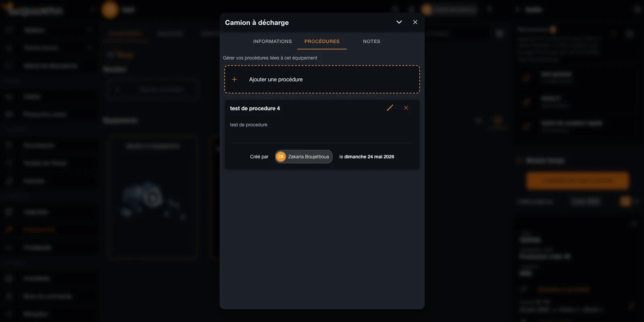Click Ajouter une procédure button
644x322 pixels.
(x=322, y=79)
